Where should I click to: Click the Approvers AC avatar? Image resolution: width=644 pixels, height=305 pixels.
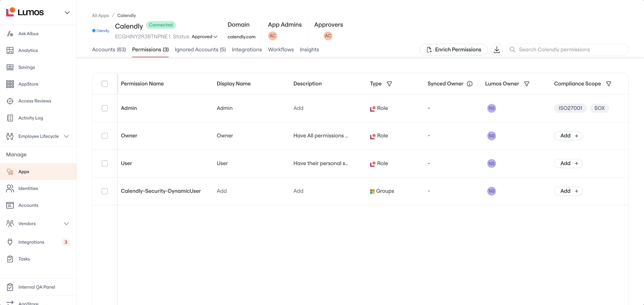tap(328, 36)
